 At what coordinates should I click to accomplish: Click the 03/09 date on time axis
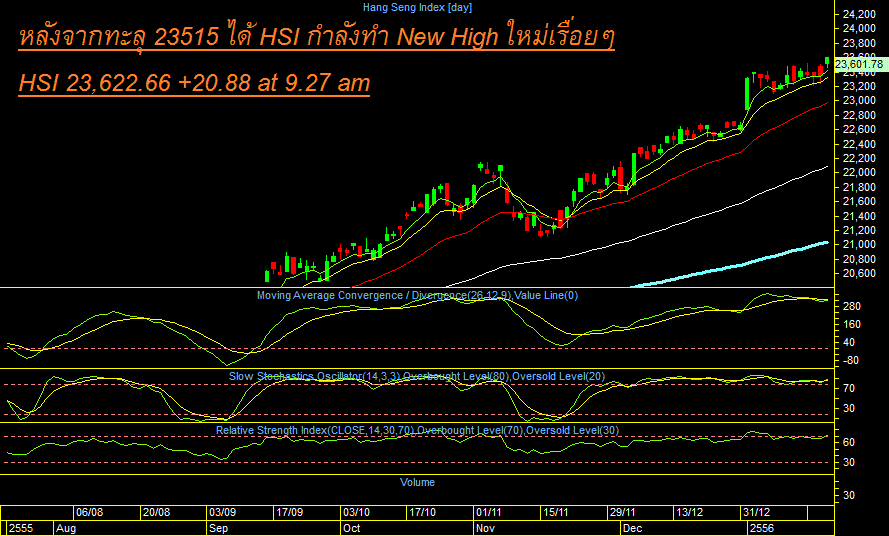tap(223, 512)
